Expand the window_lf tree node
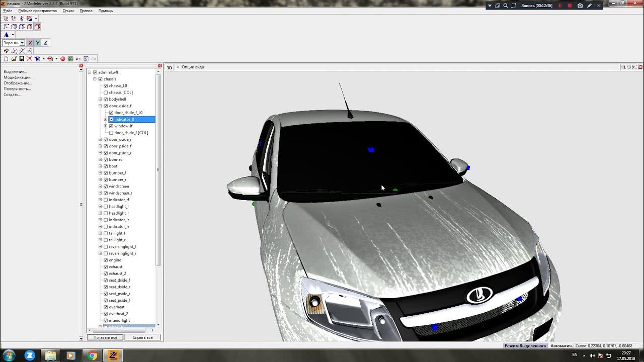The image size is (644, 362). pyautogui.click(x=106, y=126)
